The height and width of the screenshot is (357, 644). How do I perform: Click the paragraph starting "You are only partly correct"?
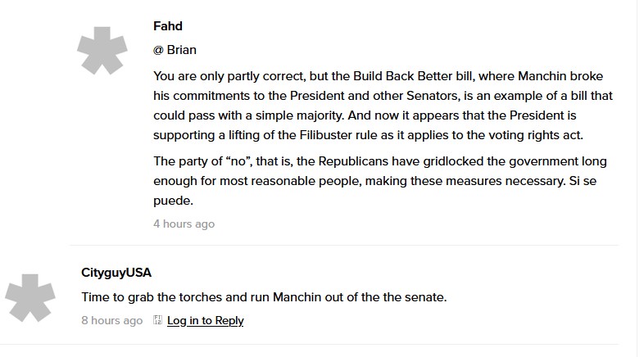click(x=381, y=106)
